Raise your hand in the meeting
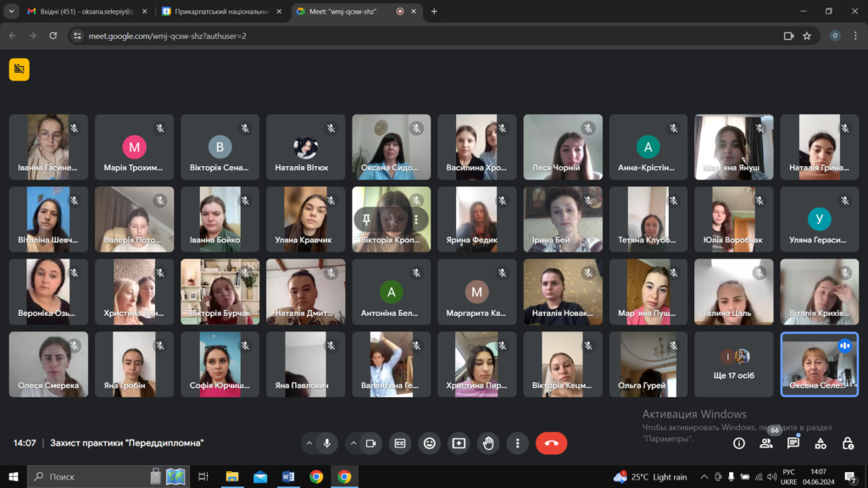The height and width of the screenshot is (488, 868). [x=488, y=443]
